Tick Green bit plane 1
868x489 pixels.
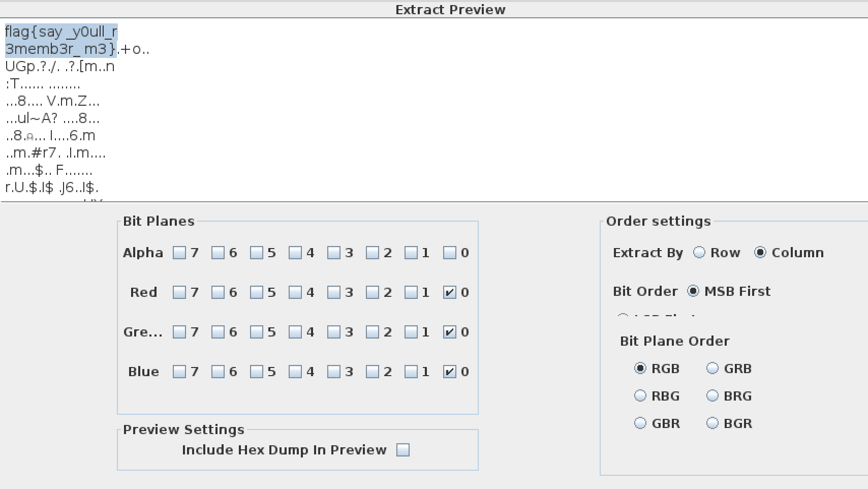tap(411, 332)
